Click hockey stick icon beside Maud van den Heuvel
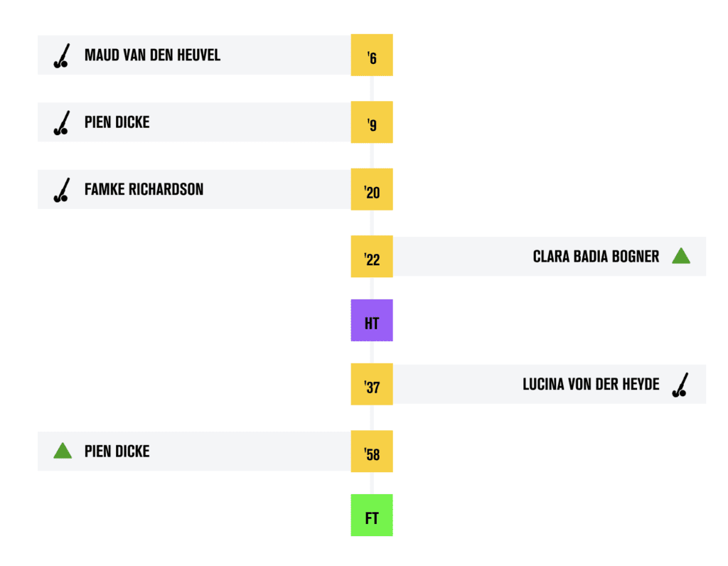The height and width of the screenshot is (566, 728). pyautogui.click(x=62, y=55)
